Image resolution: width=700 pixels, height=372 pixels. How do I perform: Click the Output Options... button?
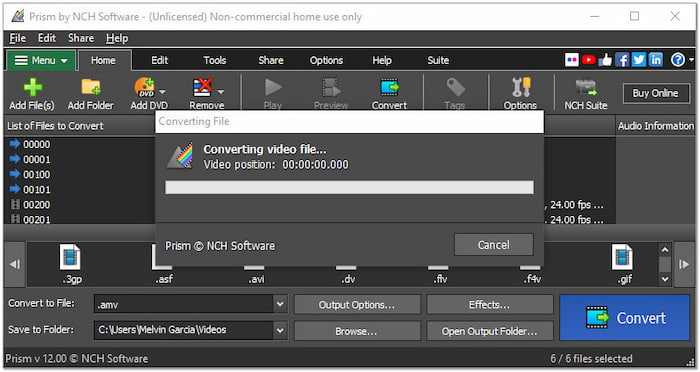(357, 305)
